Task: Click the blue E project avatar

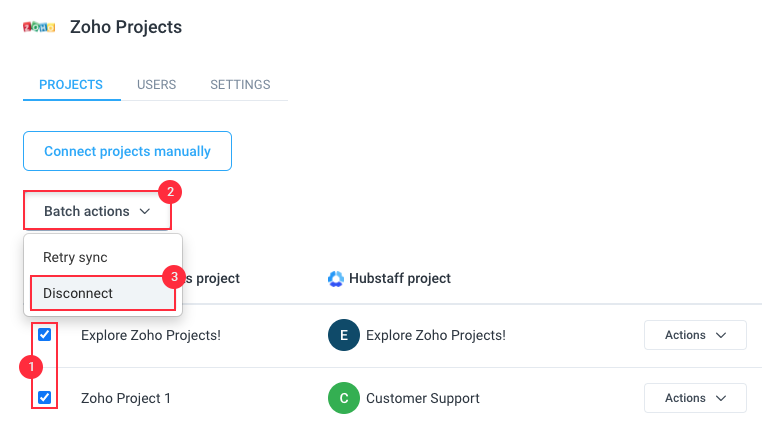Action: point(344,335)
